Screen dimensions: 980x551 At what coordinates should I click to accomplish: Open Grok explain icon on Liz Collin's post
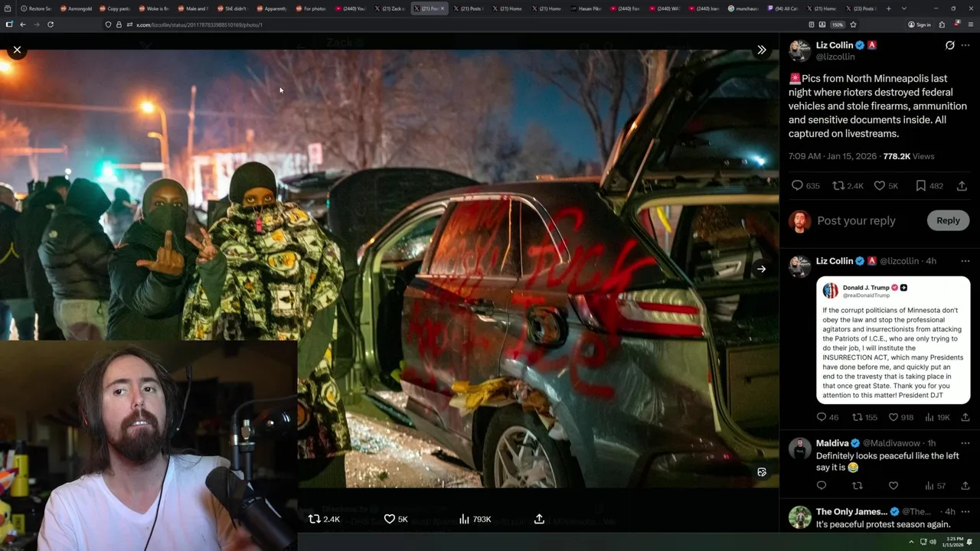[x=949, y=45]
